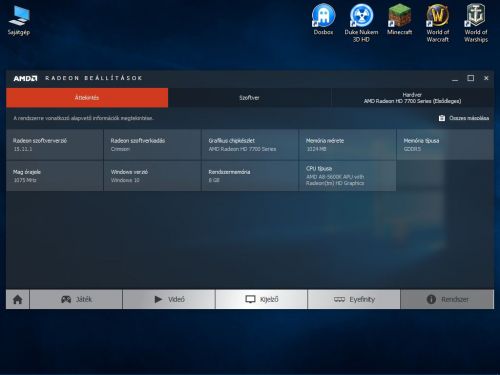Viewport: 500px width, 375px height.
Task: Launch the Minecraft desktop icon
Action: pyautogui.click(x=399, y=19)
